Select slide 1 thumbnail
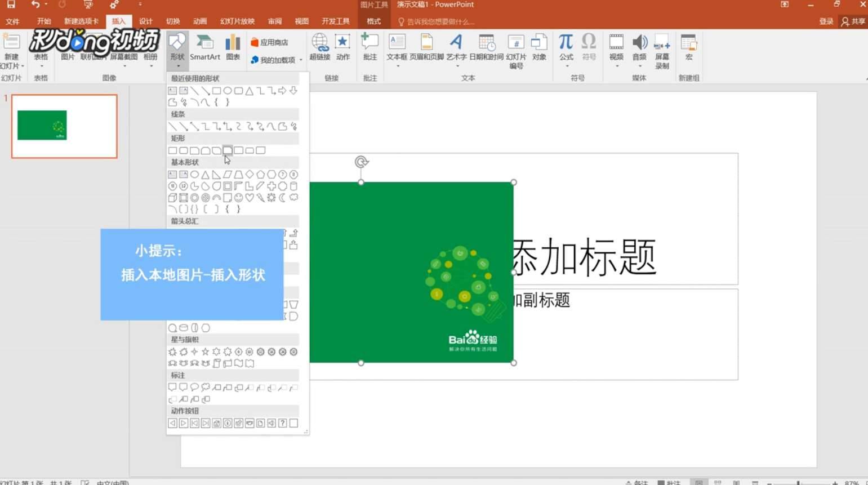868x485 pixels. tap(64, 126)
